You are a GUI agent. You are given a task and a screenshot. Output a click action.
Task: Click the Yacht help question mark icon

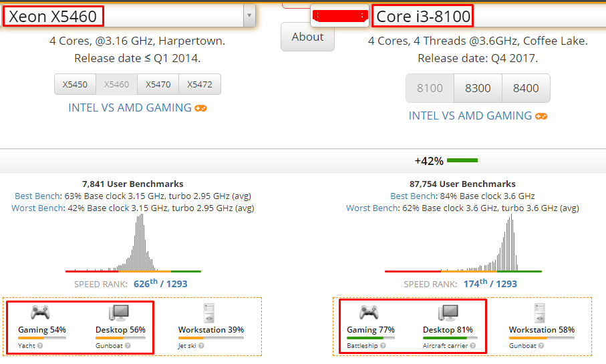[x=40, y=346]
